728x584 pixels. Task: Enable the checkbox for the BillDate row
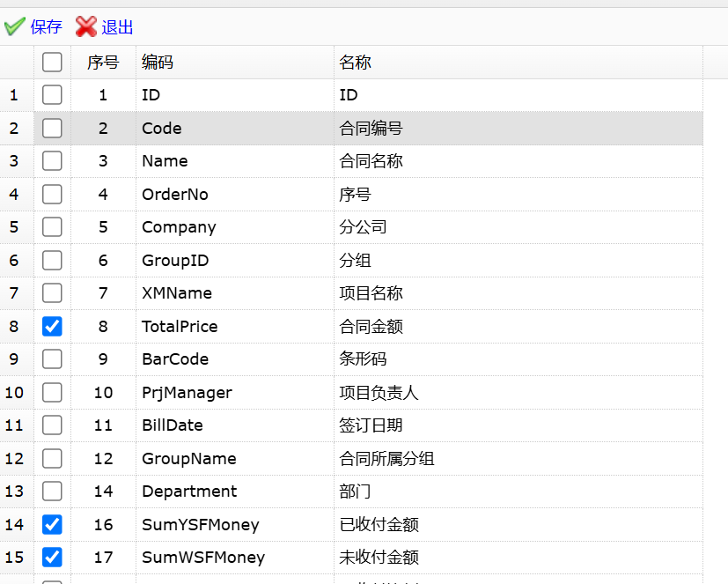pos(51,425)
